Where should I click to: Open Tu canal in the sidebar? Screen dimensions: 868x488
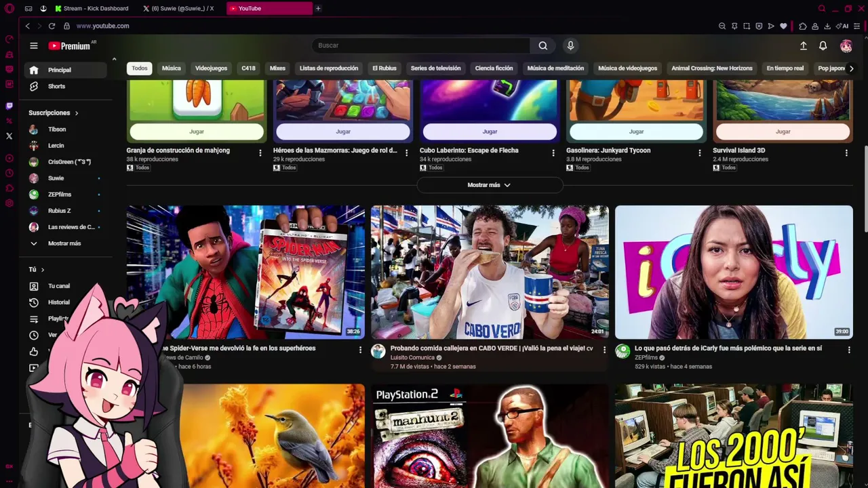point(66,286)
